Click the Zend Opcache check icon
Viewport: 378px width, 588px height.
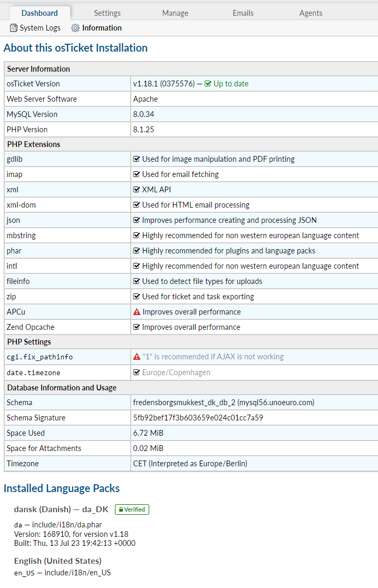[137, 327]
